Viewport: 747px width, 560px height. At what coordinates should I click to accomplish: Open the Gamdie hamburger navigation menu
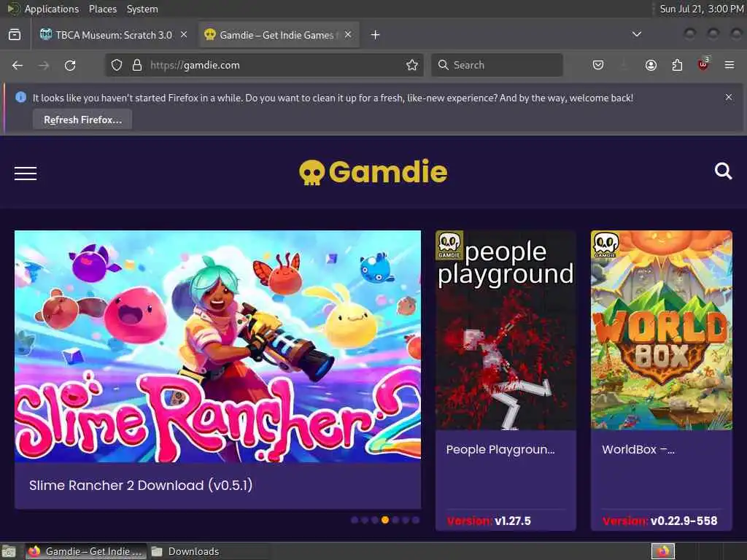click(26, 174)
